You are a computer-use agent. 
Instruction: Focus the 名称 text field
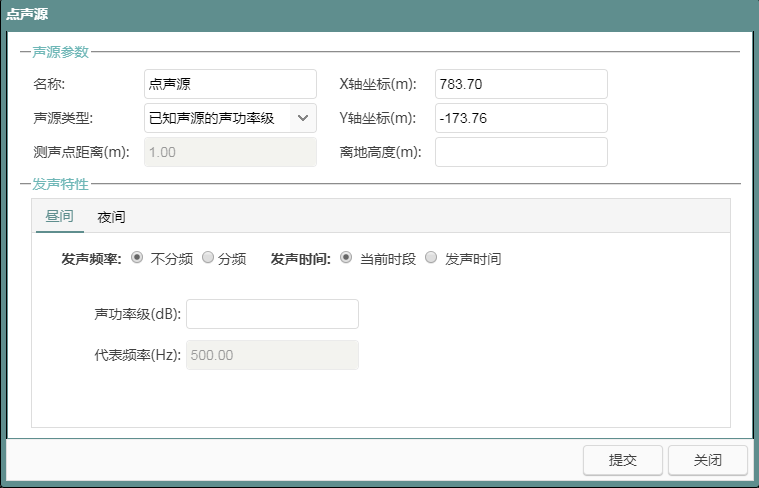point(230,84)
